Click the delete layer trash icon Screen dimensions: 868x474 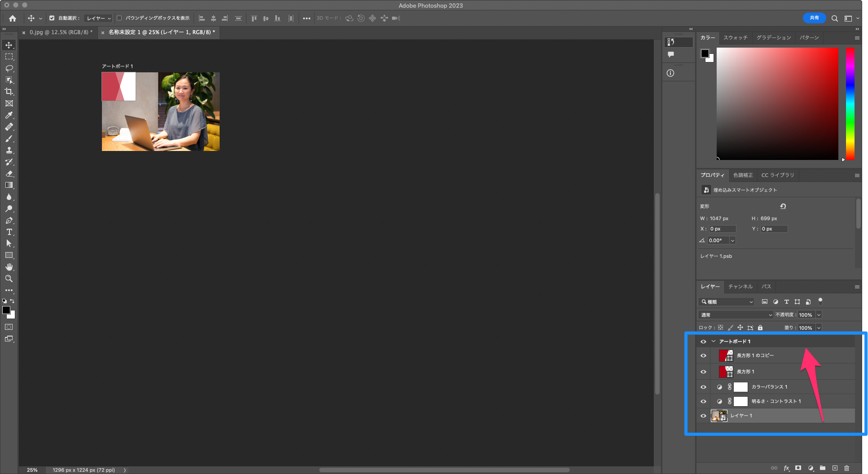pyautogui.click(x=846, y=468)
